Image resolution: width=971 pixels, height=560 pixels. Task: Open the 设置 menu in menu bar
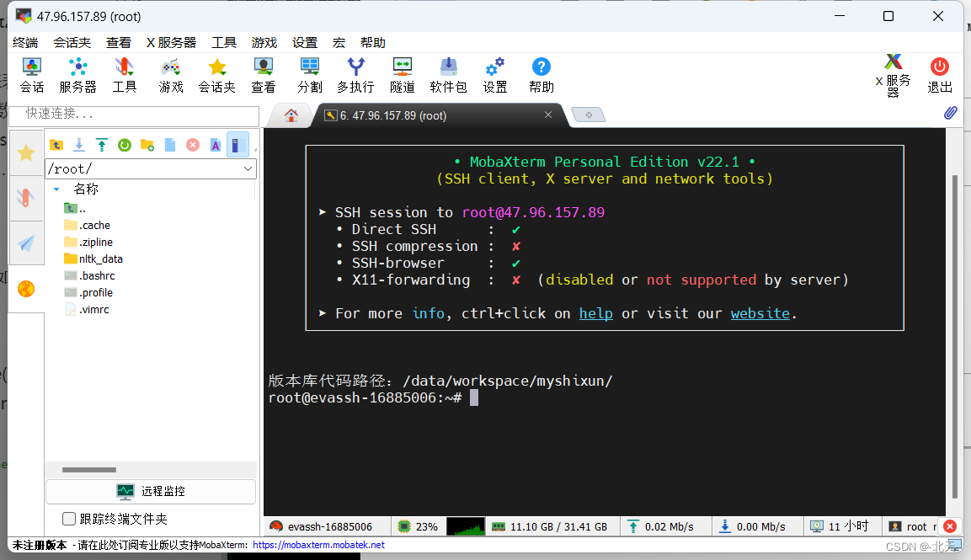coord(305,42)
